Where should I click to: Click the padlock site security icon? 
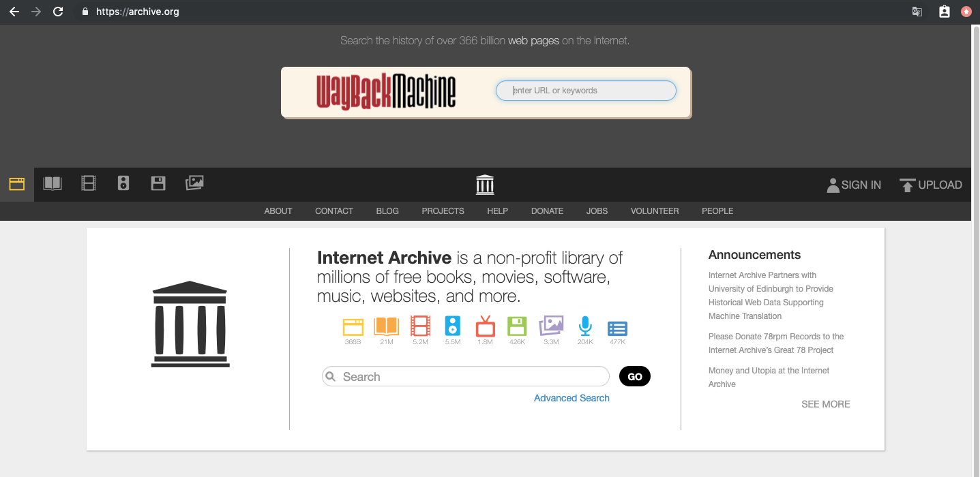click(85, 12)
